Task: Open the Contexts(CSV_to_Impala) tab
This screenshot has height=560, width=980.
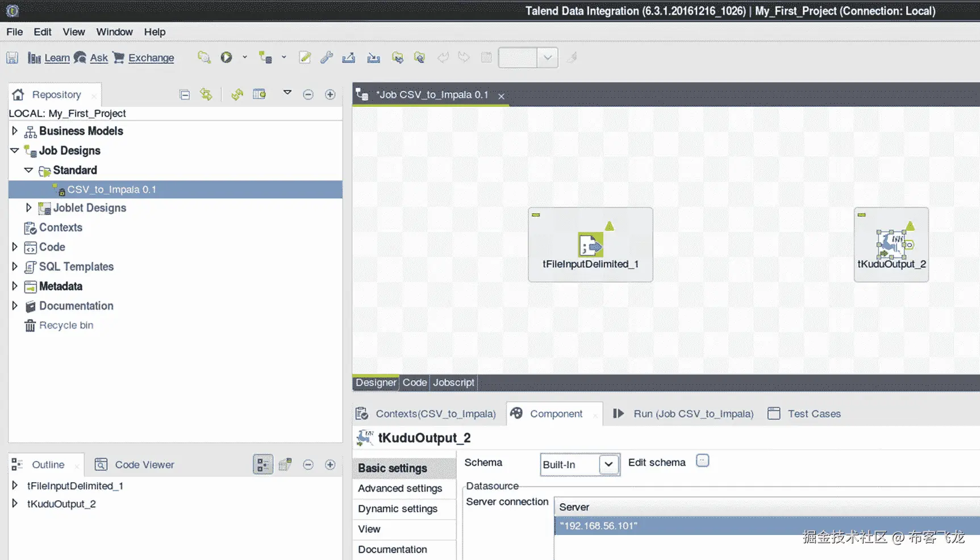Action: (426, 414)
